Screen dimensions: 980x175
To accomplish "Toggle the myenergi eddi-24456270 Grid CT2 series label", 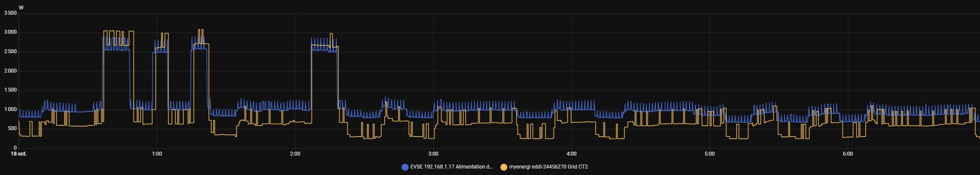I will [548, 167].
